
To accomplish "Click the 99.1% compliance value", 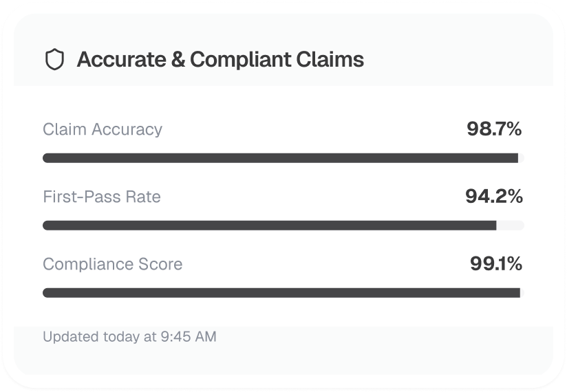I will tap(495, 264).
